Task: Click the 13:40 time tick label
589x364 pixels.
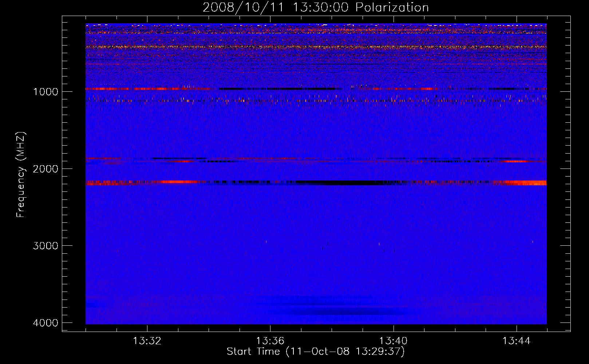Action: (x=393, y=341)
